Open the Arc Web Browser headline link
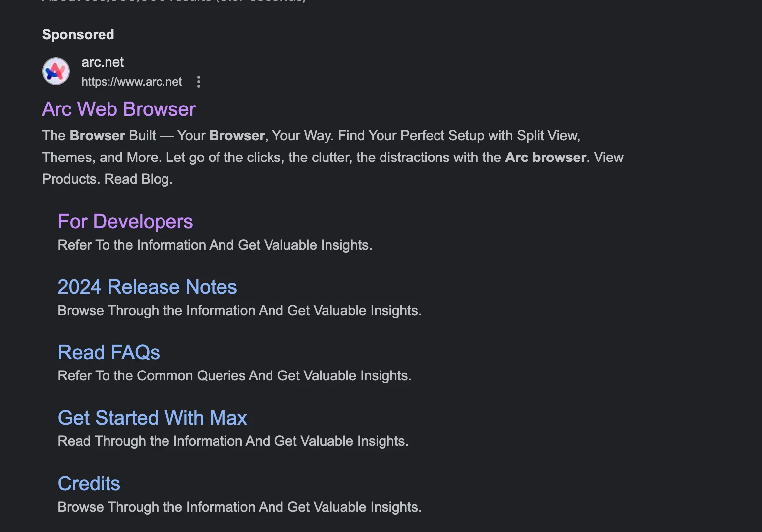Viewport: 762px width, 532px height. 119,109
